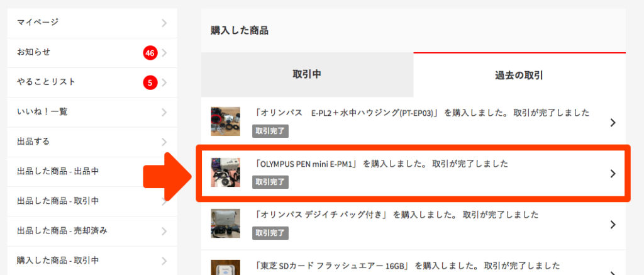The image size is (644, 275).
Task: Open 出品した商品 - 売却済み in sidebar
Action: 92,231
